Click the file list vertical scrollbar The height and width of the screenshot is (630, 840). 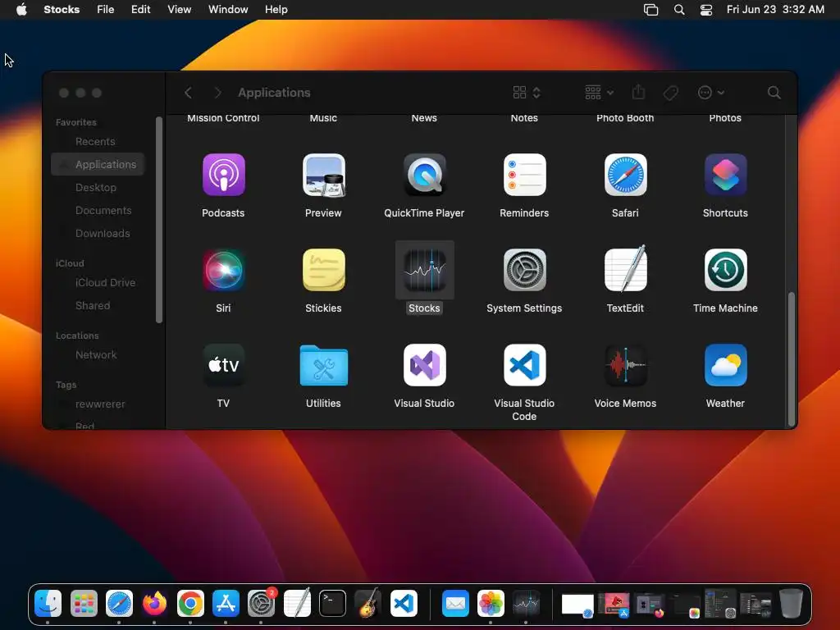(791, 359)
